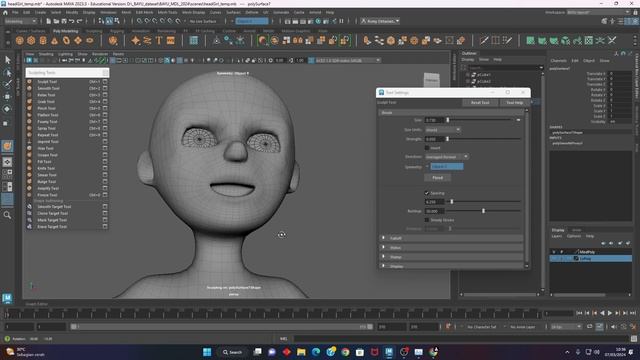Screen dimensions: 640x360
Task: Open the Windows Start menu
Action: [207, 352]
